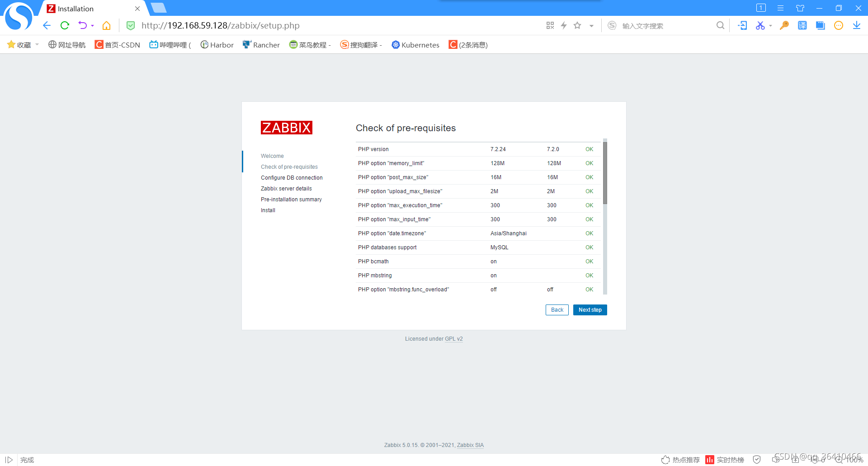
Task: Open the GPL v2 license link
Action: click(454, 339)
